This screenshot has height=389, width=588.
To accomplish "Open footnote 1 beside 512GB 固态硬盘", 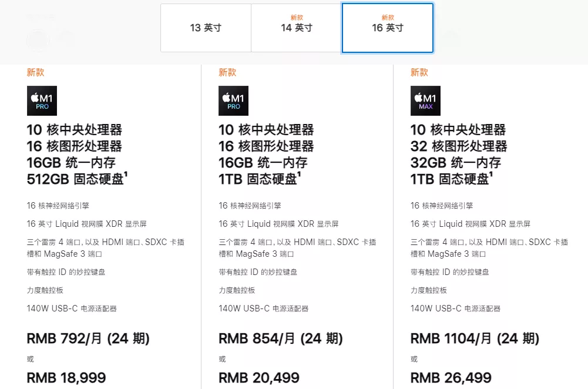I will (126, 175).
